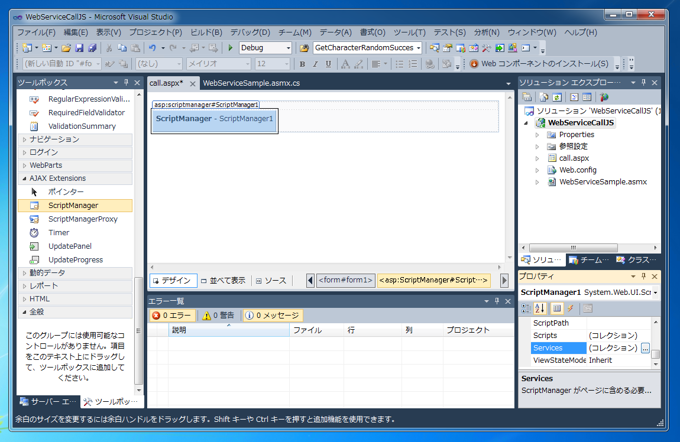The height and width of the screenshot is (442, 680).
Task: Switch to the WebServiceSample.asmx.cs tab
Action: (251, 83)
